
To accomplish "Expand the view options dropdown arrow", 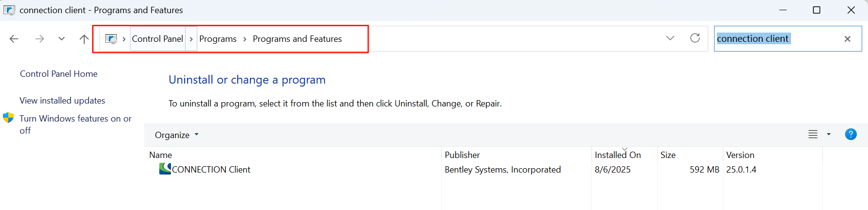I will coord(829,135).
